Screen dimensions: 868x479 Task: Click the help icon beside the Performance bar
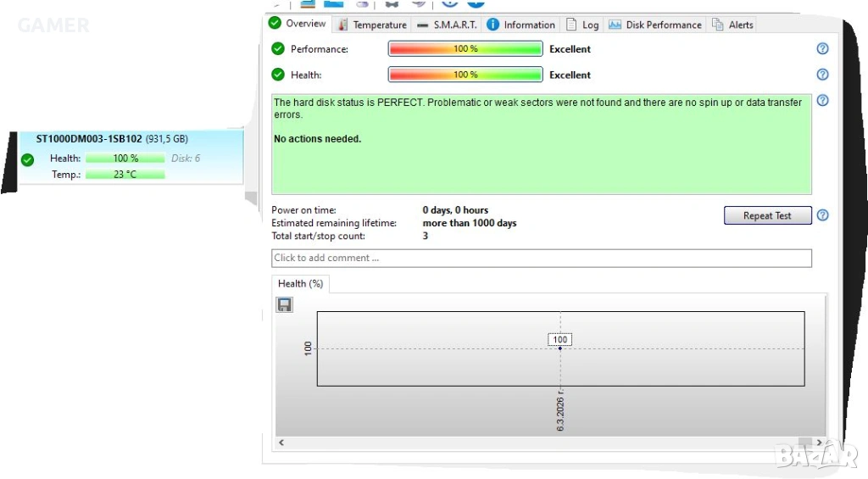click(821, 49)
